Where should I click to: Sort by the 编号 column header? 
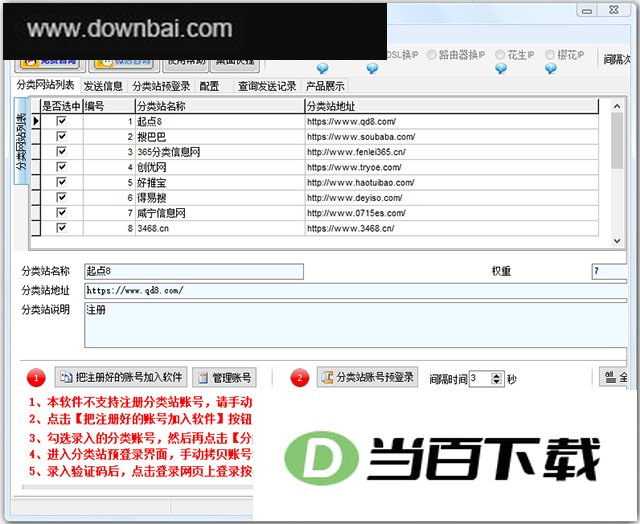(x=109, y=106)
